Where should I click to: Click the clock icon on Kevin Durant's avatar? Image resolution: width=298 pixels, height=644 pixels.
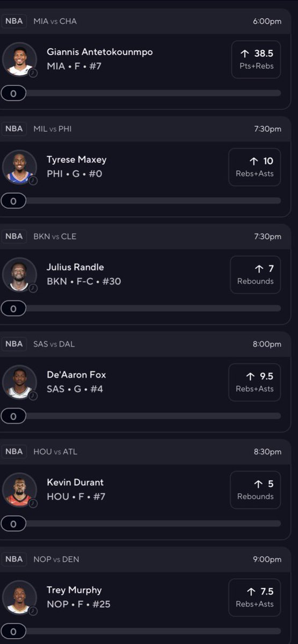pyautogui.click(x=33, y=503)
